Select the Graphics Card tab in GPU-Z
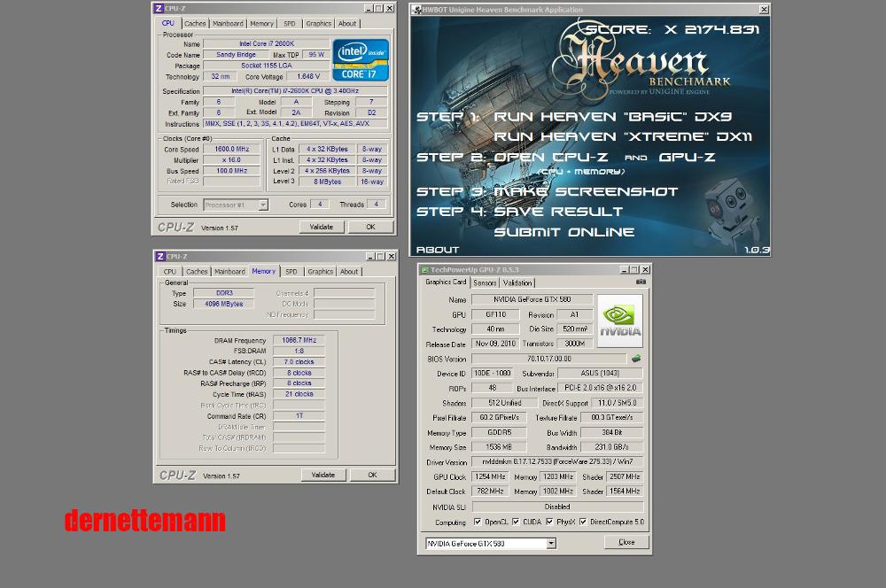This screenshot has width=886, height=588. click(x=446, y=282)
